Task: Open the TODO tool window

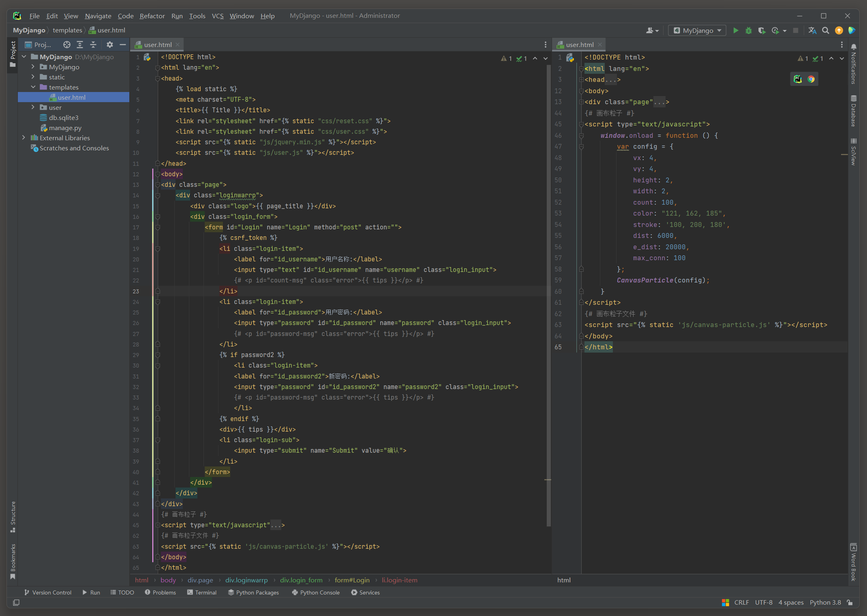Action: (x=122, y=592)
